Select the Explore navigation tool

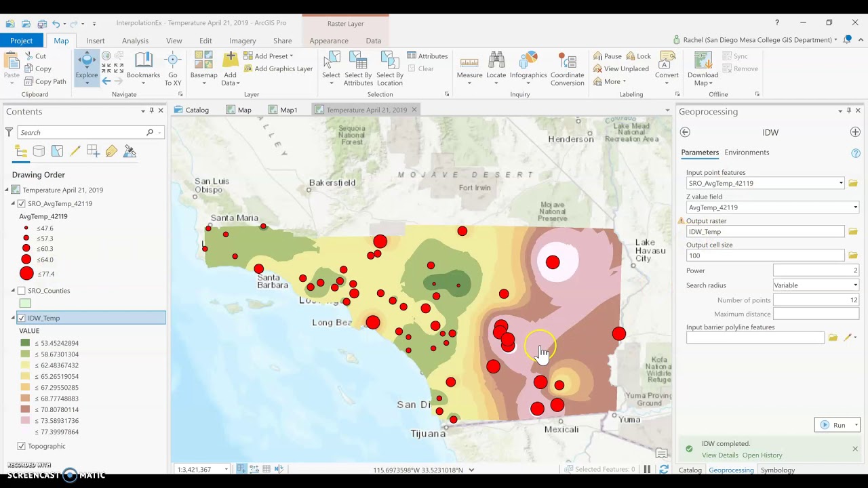86,66
